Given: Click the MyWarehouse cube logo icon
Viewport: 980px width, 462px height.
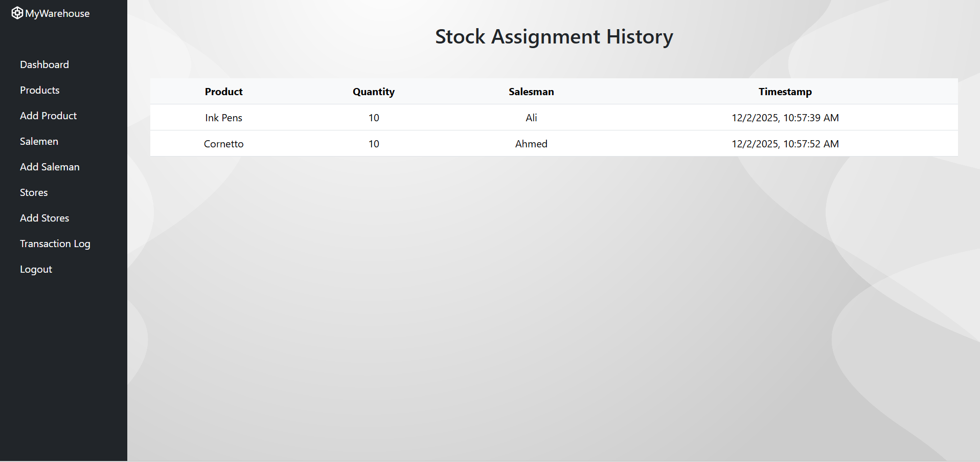Looking at the screenshot, I should click(17, 13).
